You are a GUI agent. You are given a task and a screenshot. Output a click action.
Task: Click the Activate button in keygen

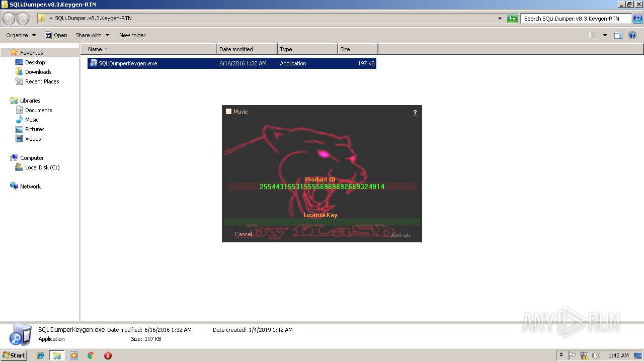click(401, 235)
